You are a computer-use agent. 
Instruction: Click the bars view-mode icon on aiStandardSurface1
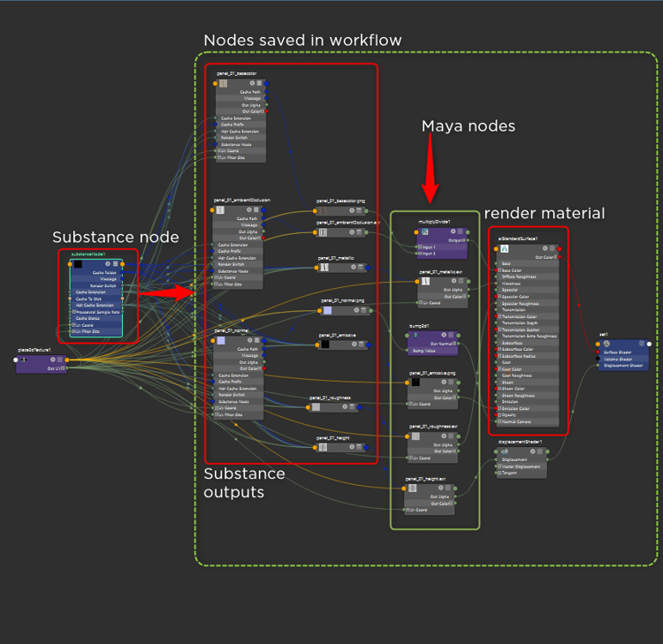pos(552,248)
